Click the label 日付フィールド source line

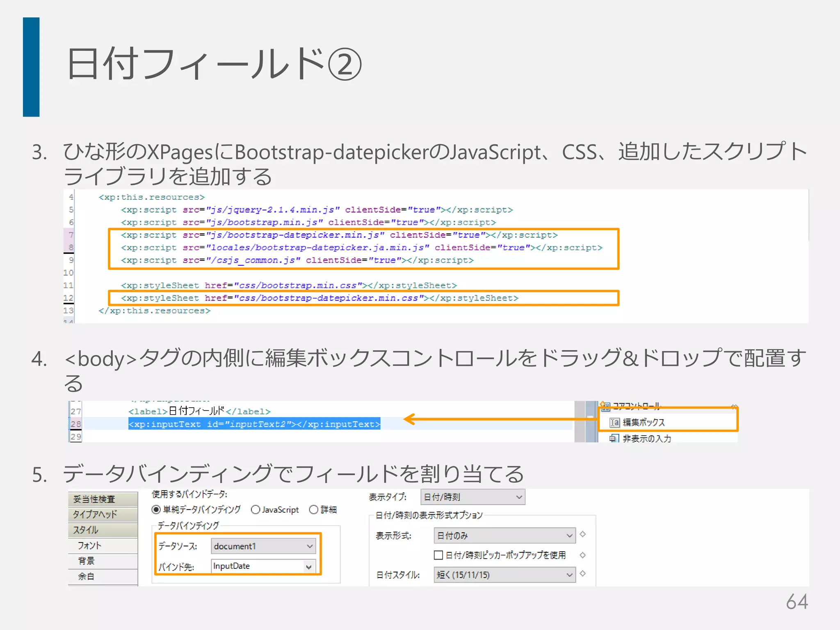[x=199, y=411]
